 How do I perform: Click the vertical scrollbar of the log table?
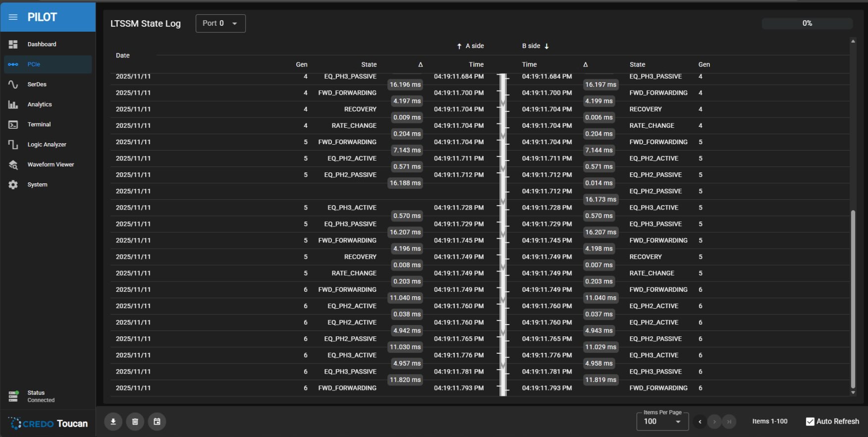click(853, 297)
